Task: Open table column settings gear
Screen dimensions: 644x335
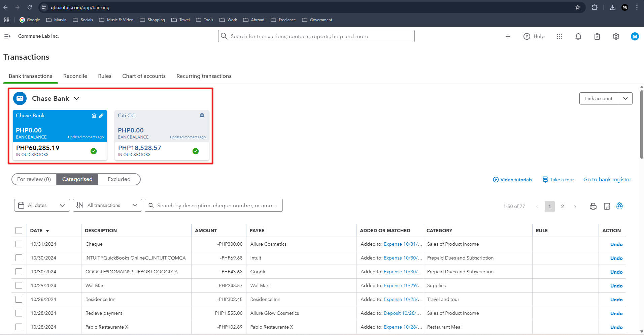Action: pyautogui.click(x=619, y=206)
